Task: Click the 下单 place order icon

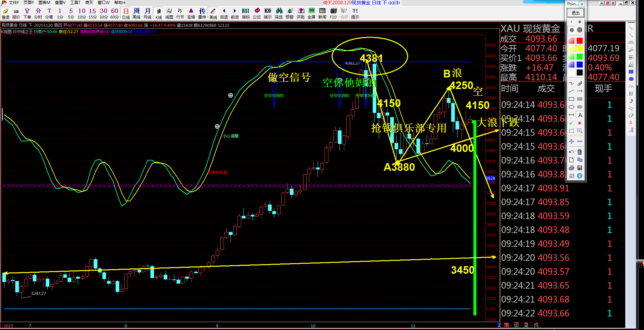Action: (27, 13)
